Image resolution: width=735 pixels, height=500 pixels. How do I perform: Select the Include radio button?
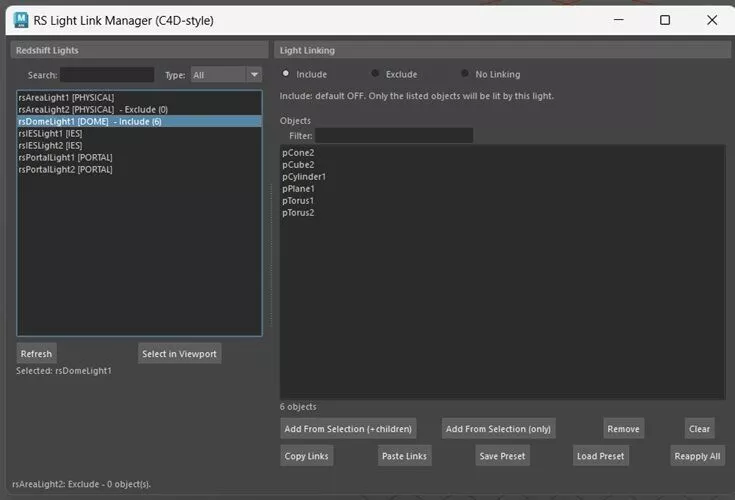click(x=285, y=74)
